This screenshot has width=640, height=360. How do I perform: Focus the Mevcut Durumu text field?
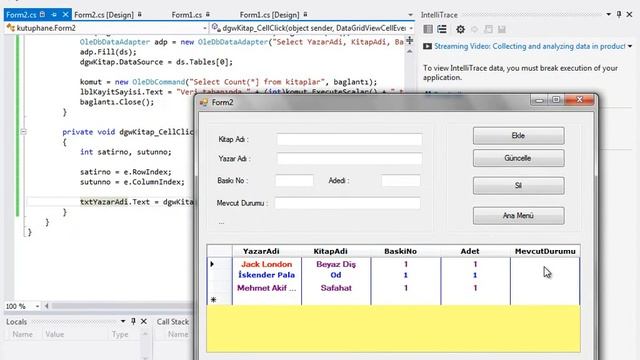click(347, 203)
